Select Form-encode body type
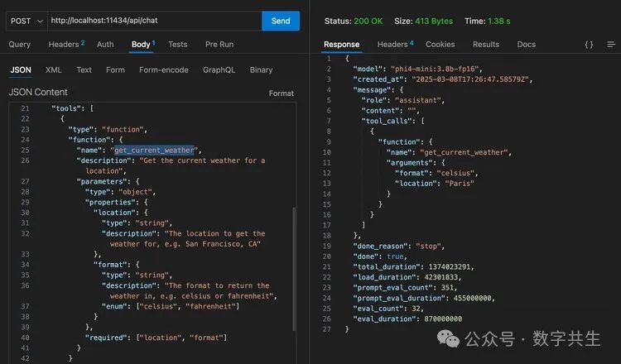This screenshot has height=364, width=621. click(x=164, y=70)
